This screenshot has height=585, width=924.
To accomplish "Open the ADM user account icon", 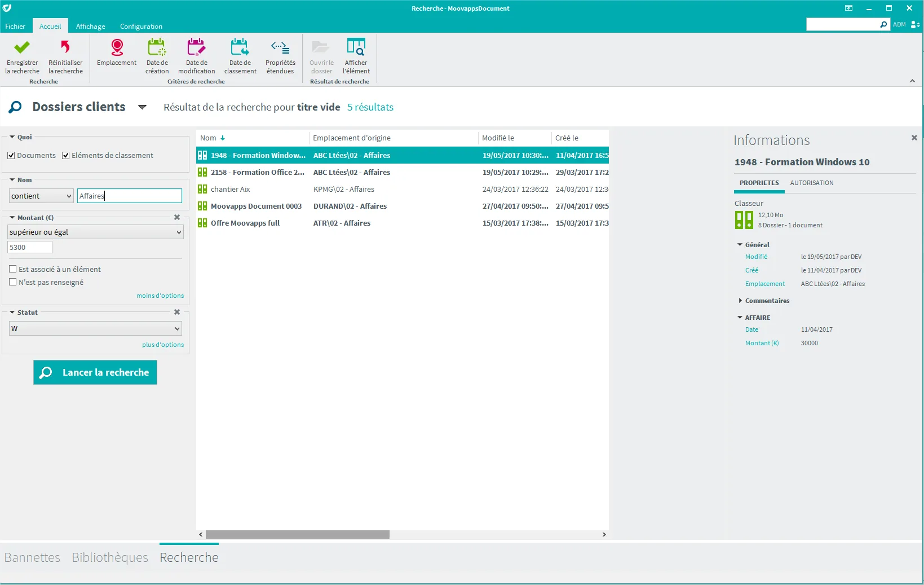I will point(916,24).
